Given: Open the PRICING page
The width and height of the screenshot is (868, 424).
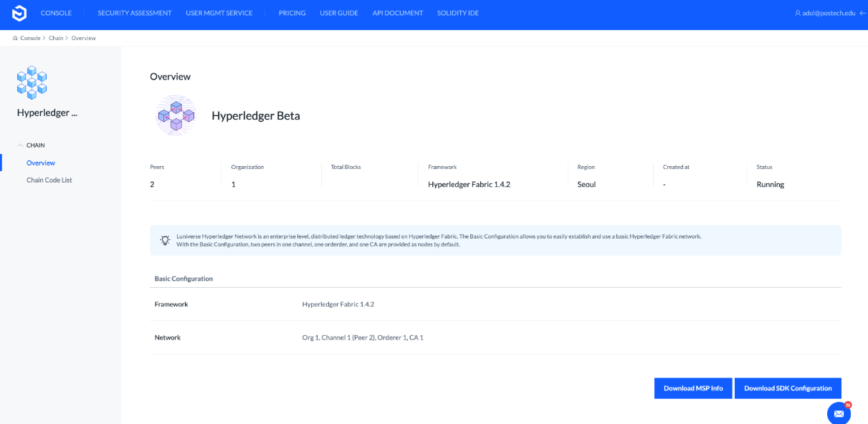Looking at the screenshot, I should pos(292,13).
